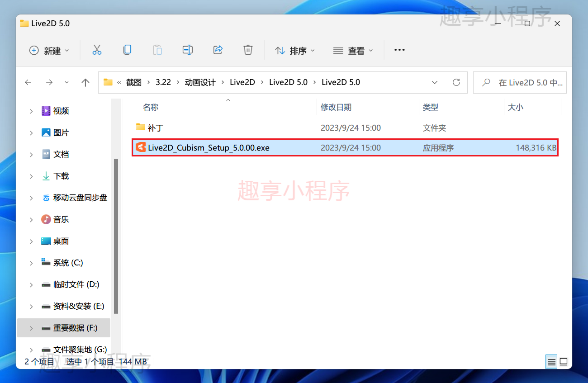Select 视频 in the sidebar

tap(61, 111)
